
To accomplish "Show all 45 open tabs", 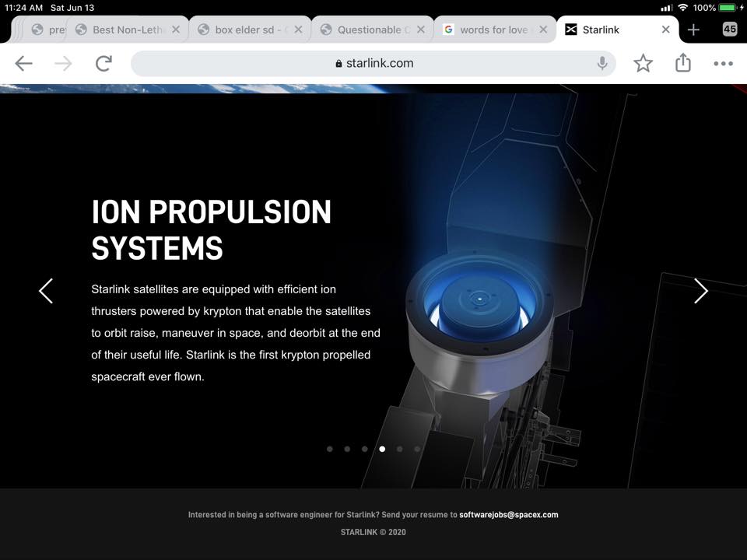I will (729, 29).
